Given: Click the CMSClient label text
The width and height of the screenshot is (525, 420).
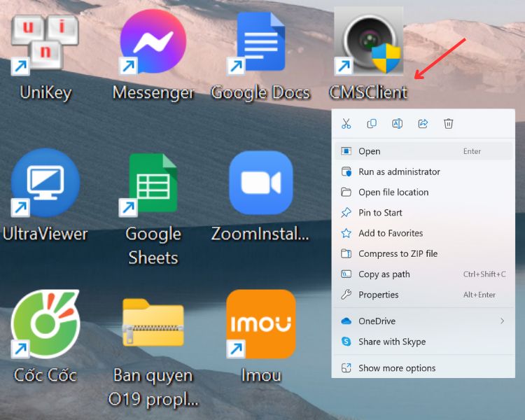Looking at the screenshot, I should [368, 92].
